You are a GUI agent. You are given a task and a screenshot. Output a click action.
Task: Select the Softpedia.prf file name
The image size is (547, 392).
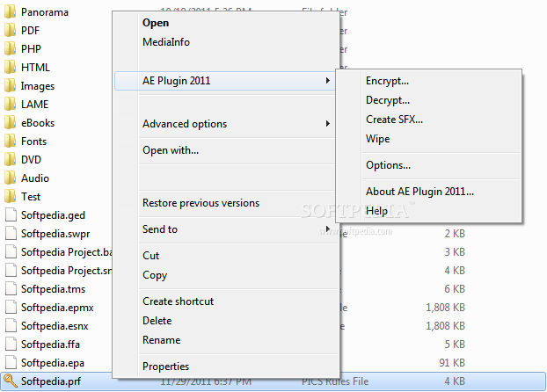pyautogui.click(x=51, y=381)
